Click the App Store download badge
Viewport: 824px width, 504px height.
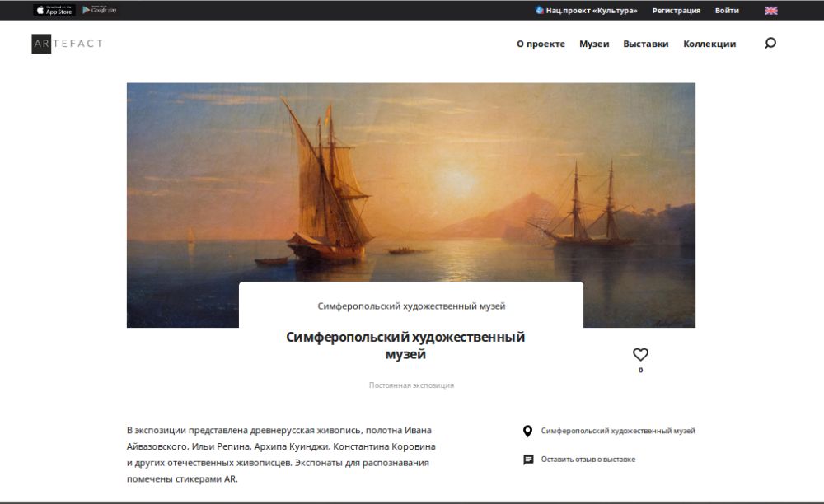[54, 10]
